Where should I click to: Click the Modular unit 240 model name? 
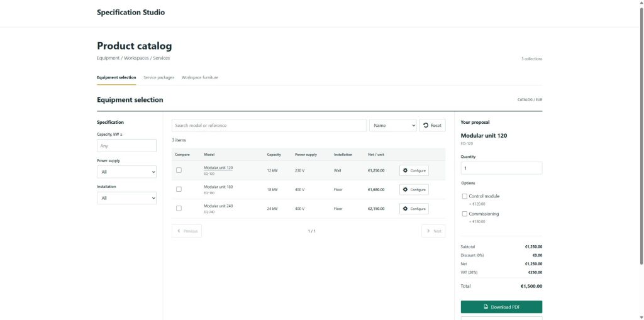[x=218, y=206]
